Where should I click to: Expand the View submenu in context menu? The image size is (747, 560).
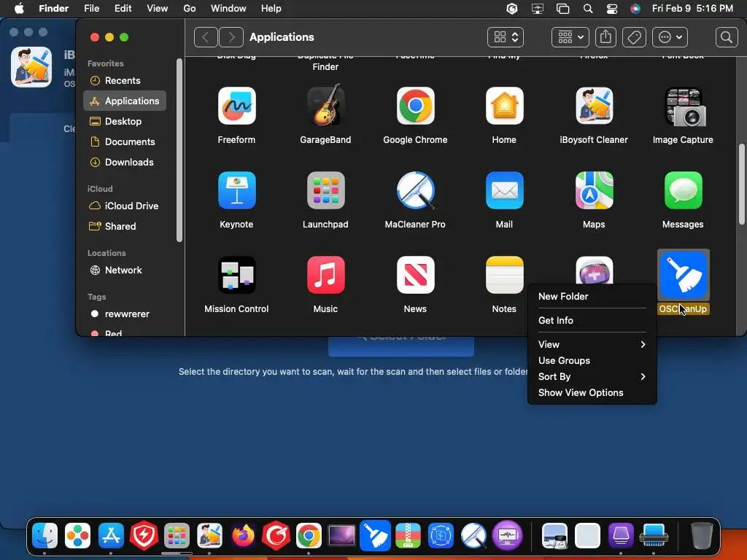coord(592,344)
